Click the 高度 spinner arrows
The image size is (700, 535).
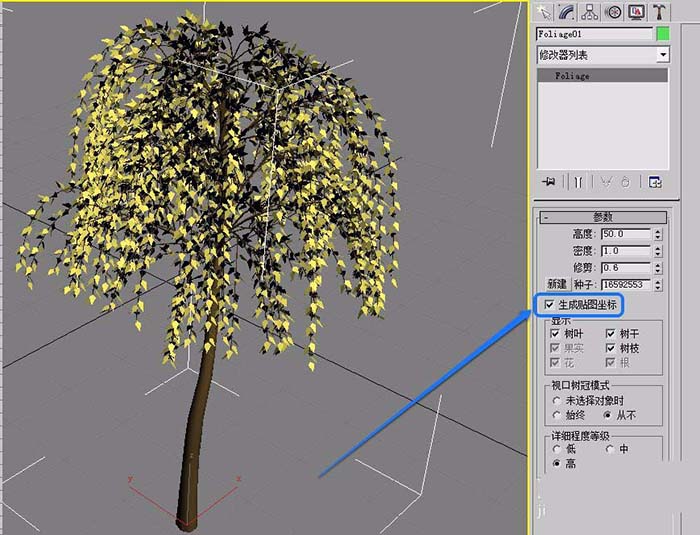click(x=658, y=234)
